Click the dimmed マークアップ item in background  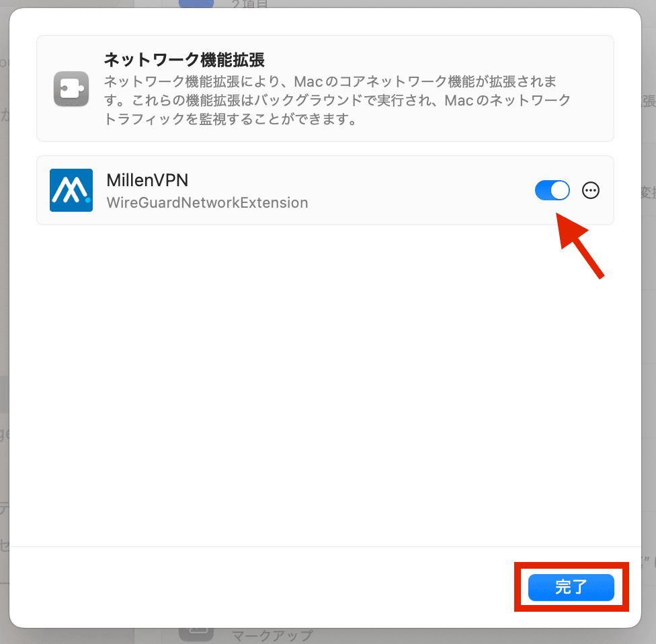pyautogui.click(x=272, y=636)
